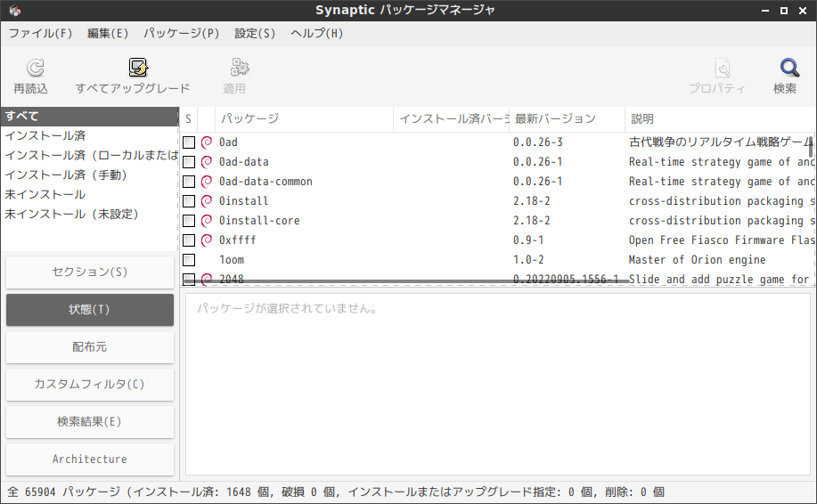
Task: Select the 0ad-data-common package name
Action: point(266,181)
